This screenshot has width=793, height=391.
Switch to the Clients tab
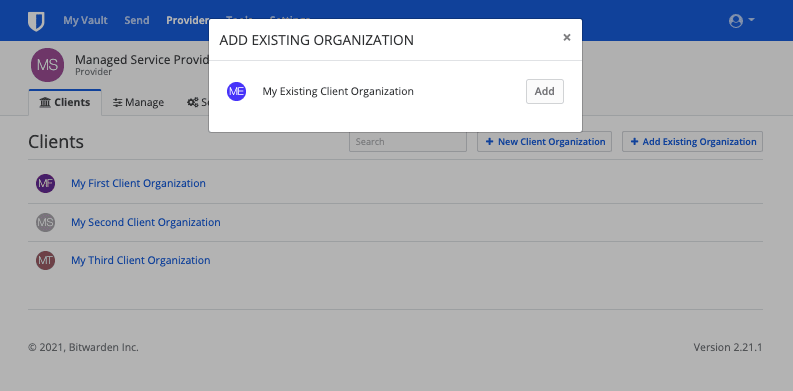pyautogui.click(x=65, y=102)
